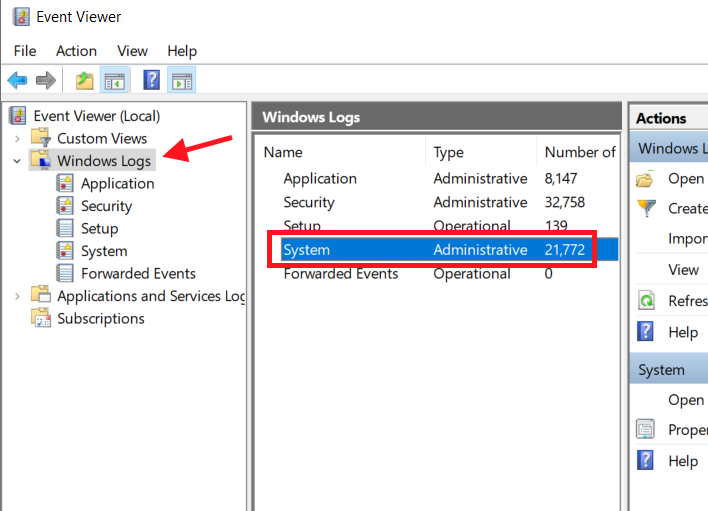Click the System actions section header

(669, 370)
